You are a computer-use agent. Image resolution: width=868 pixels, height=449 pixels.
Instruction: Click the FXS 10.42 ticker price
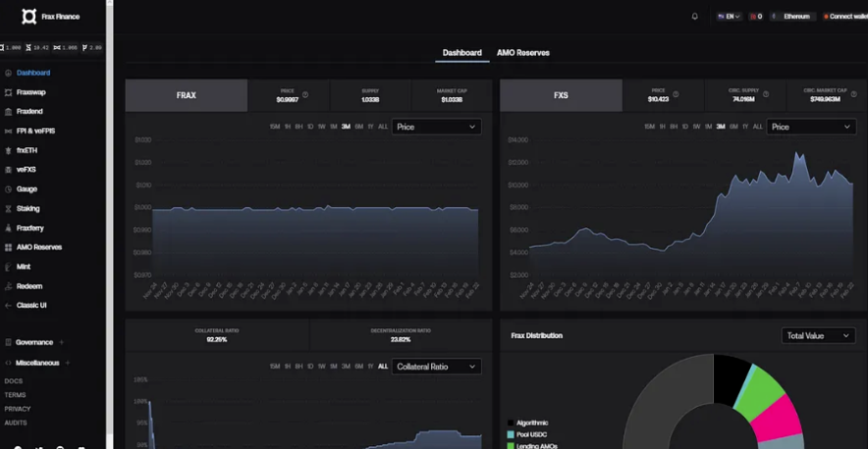[x=37, y=48]
